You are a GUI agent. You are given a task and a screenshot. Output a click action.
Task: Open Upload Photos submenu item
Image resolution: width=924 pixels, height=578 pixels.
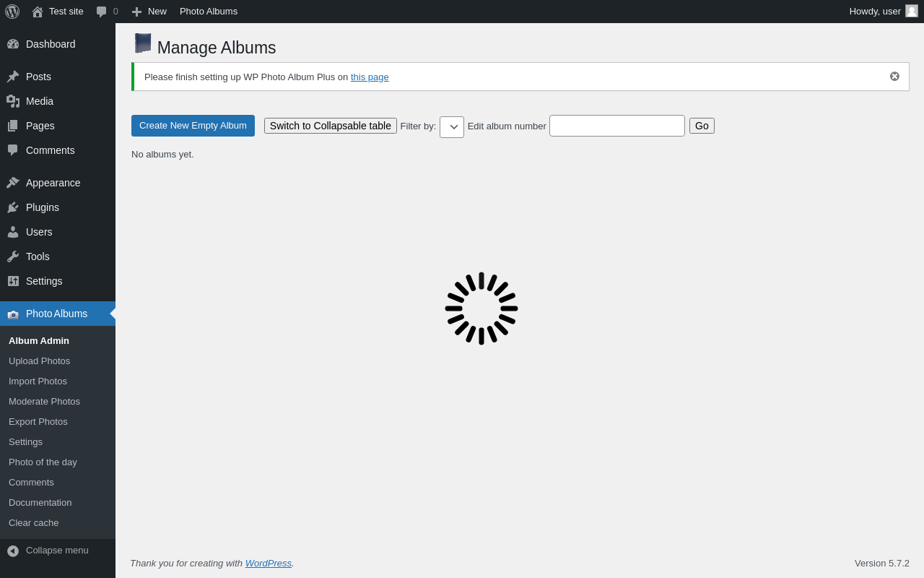40,361
